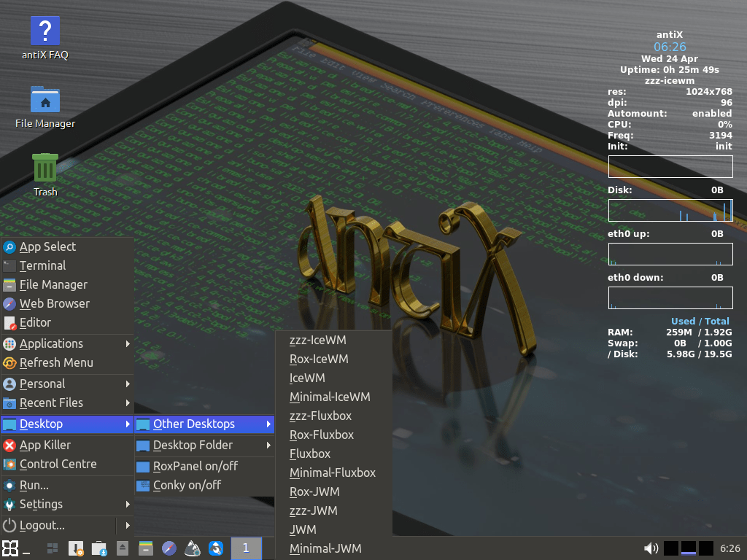The width and height of the screenshot is (747, 560).
Task: Choose App Select from the menu
Action: (x=67, y=246)
